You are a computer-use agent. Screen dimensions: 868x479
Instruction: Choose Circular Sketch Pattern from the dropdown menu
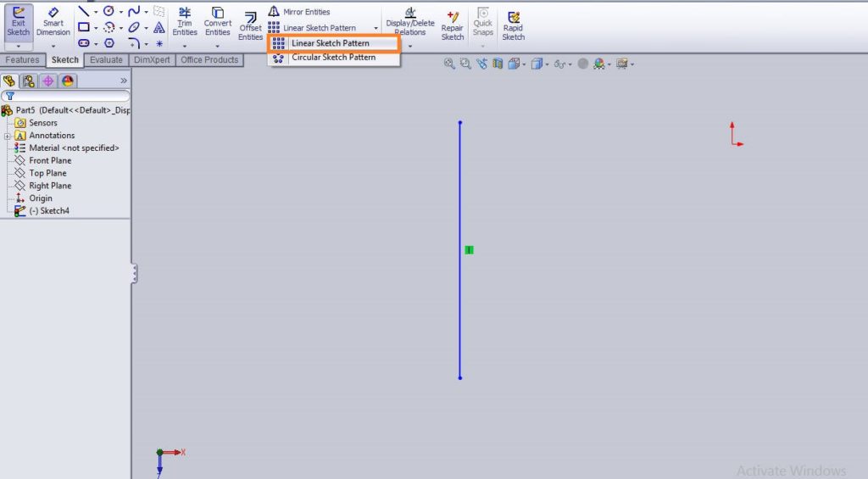pos(333,57)
